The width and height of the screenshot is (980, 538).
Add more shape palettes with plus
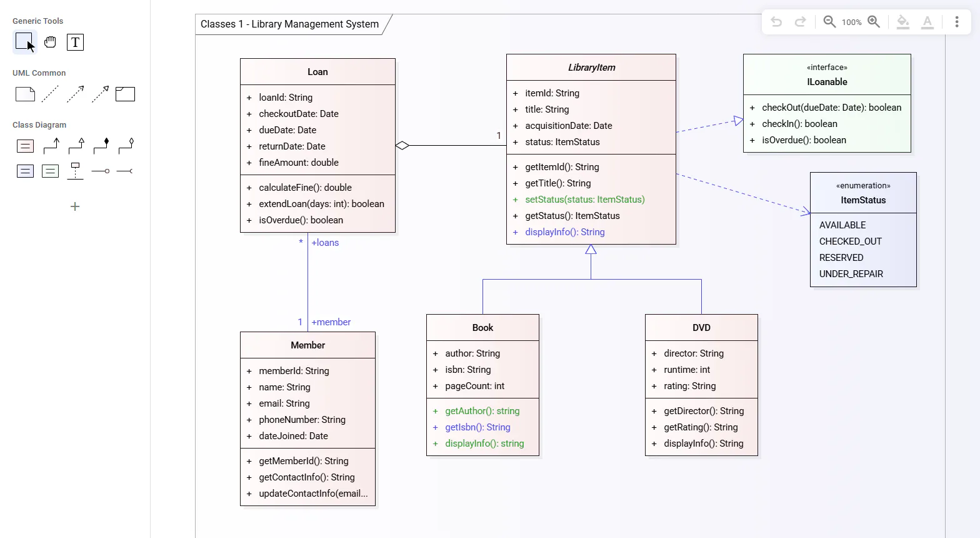click(75, 206)
